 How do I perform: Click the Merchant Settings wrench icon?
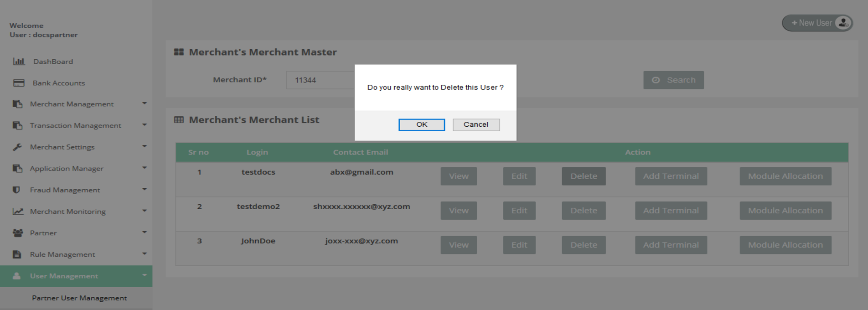click(17, 147)
